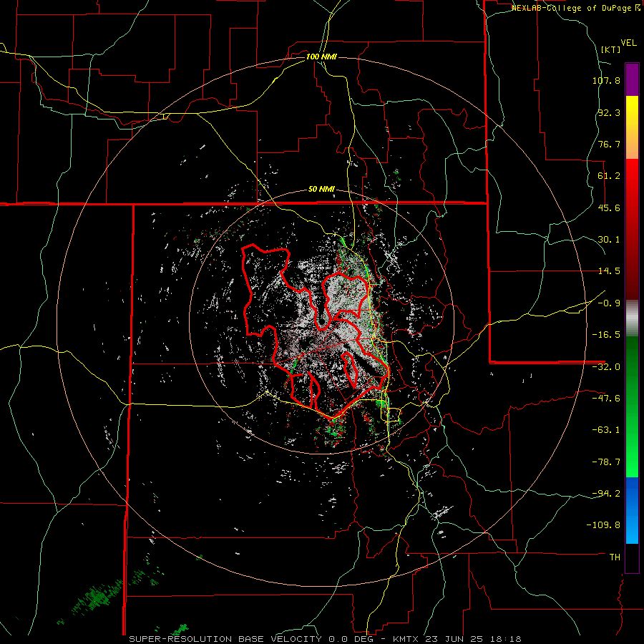Click the KMTX 23 JUN 25 18:18 timestamp
This screenshot has height=644, width=644.
[457, 639]
